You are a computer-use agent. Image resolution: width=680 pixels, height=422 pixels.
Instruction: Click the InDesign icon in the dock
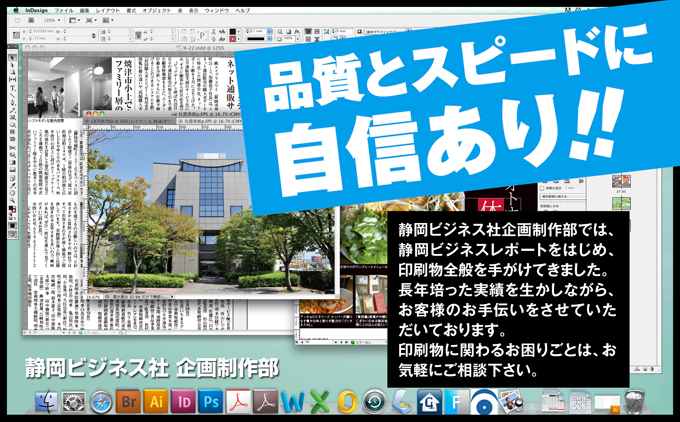pyautogui.click(x=184, y=402)
